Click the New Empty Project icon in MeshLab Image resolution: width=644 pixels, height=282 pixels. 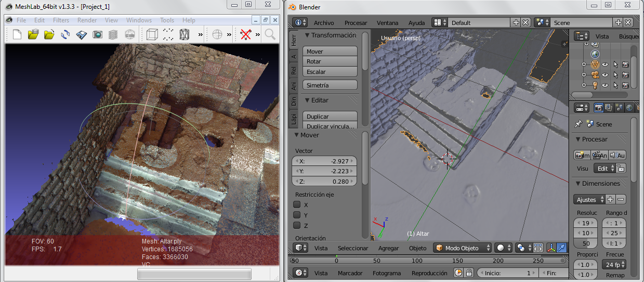(x=17, y=35)
